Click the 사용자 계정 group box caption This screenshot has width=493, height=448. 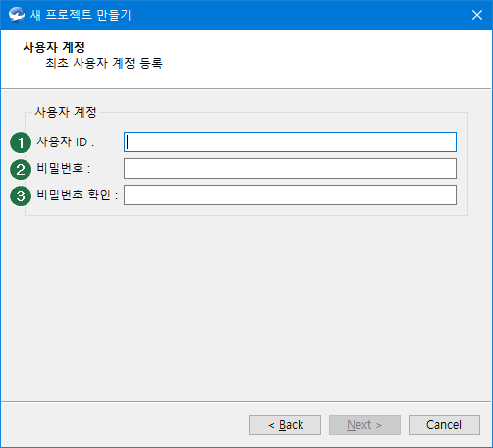pos(66,112)
